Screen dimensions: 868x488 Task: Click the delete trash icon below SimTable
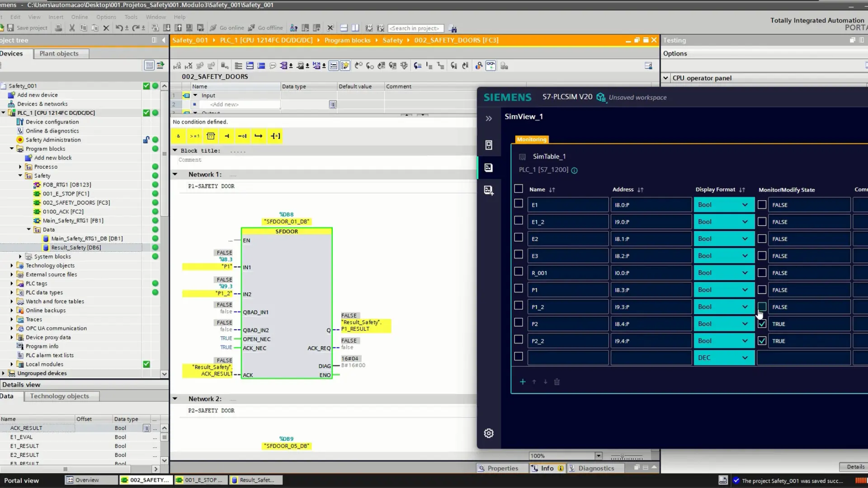(557, 382)
